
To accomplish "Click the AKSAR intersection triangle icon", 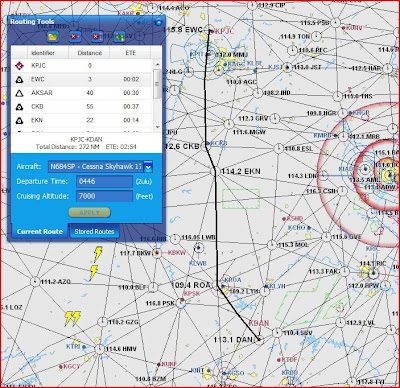I will coord(19,93).
